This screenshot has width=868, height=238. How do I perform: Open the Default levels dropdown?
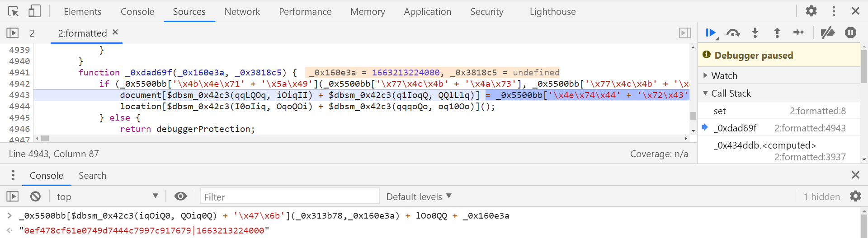pos(419,196)
